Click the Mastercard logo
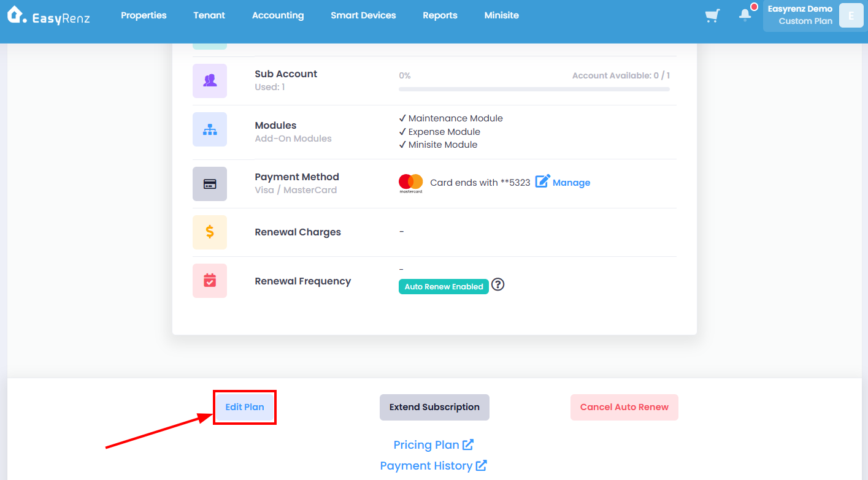The image size is (868, 480). (x=411, y=183)
